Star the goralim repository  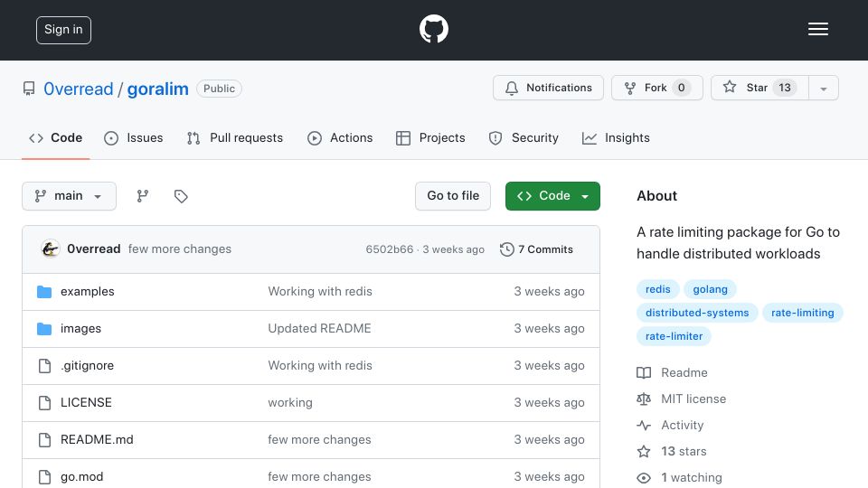pyautogui.click(x=759, y=88)
